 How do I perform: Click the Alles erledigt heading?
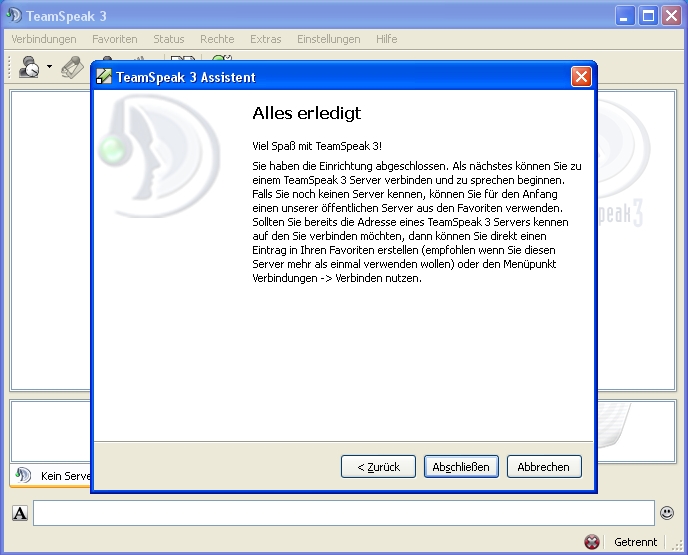tap(306, 113)
